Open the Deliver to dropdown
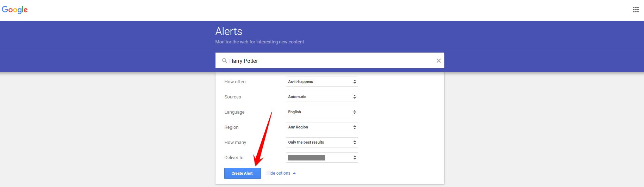This screenshot has width=644, height=187. [x=322, y=157]
